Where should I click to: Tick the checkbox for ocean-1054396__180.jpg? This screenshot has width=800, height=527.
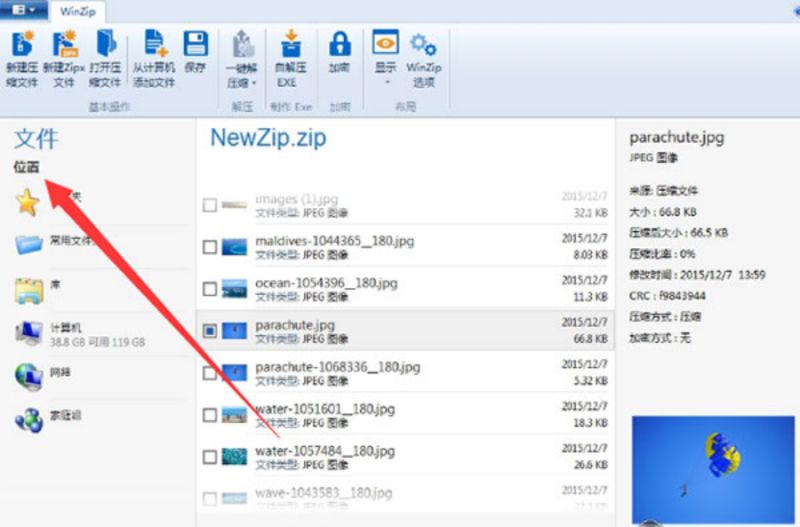(x=210, y=289)
